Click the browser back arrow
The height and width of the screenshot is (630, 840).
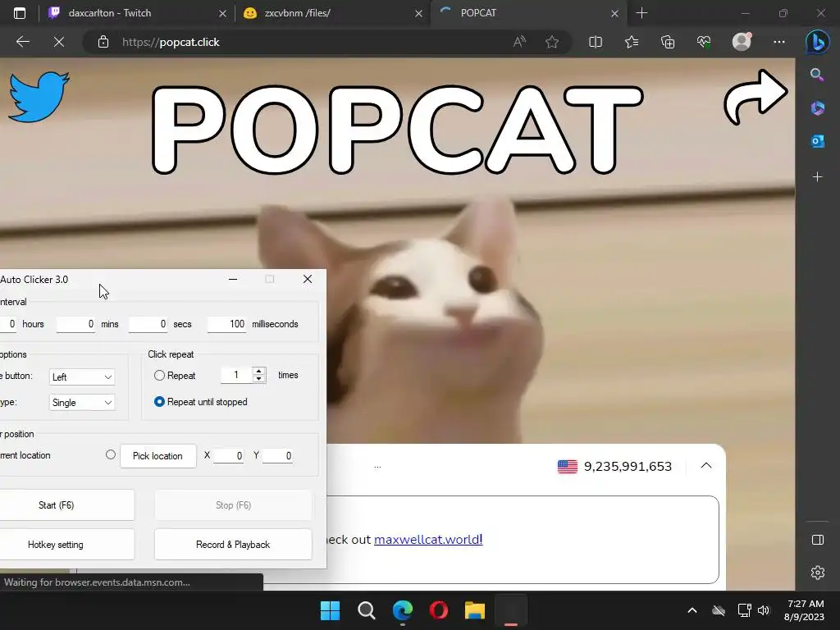click(22, 42)
